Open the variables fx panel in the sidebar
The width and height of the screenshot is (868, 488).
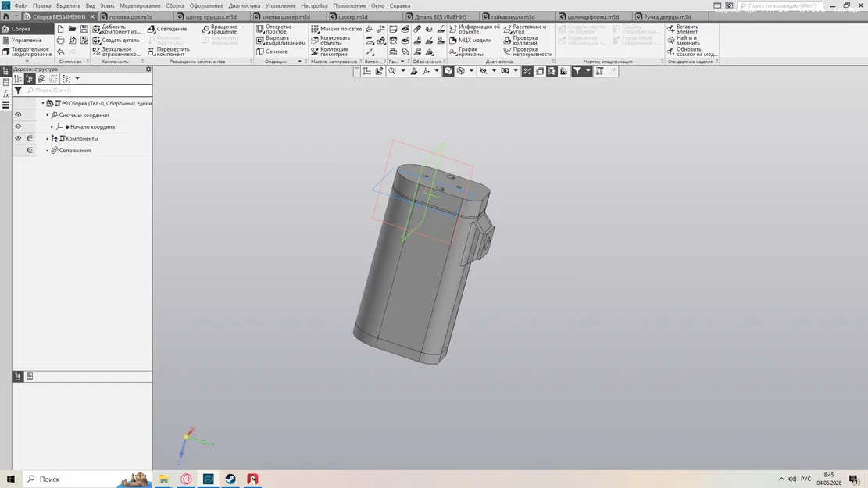[x=5, y=94]
